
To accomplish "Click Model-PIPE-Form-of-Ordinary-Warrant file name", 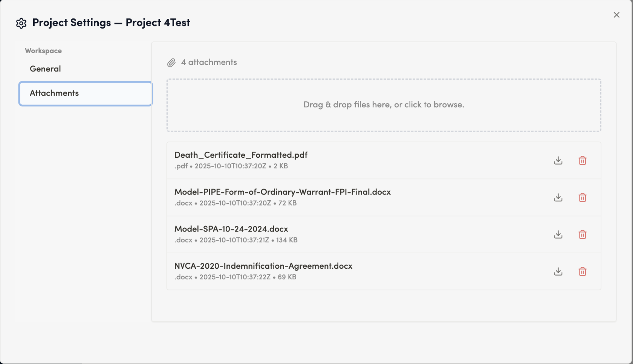I will point(282,192).
